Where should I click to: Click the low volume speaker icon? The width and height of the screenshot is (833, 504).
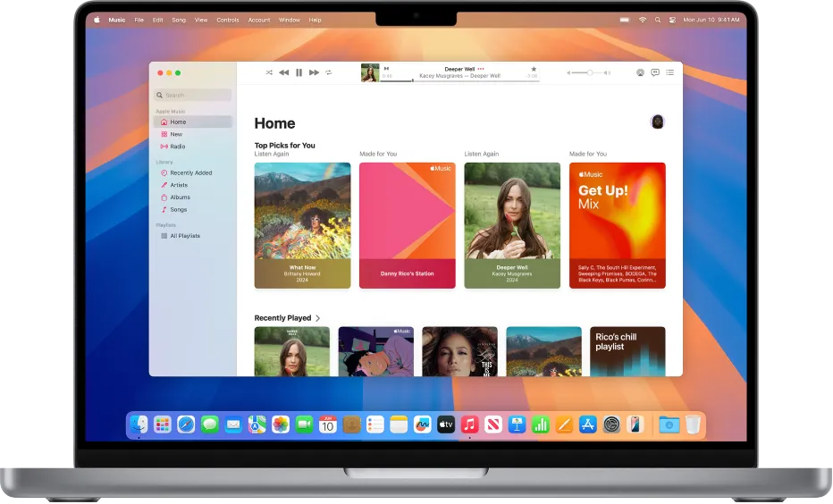(x=568, y=72)
